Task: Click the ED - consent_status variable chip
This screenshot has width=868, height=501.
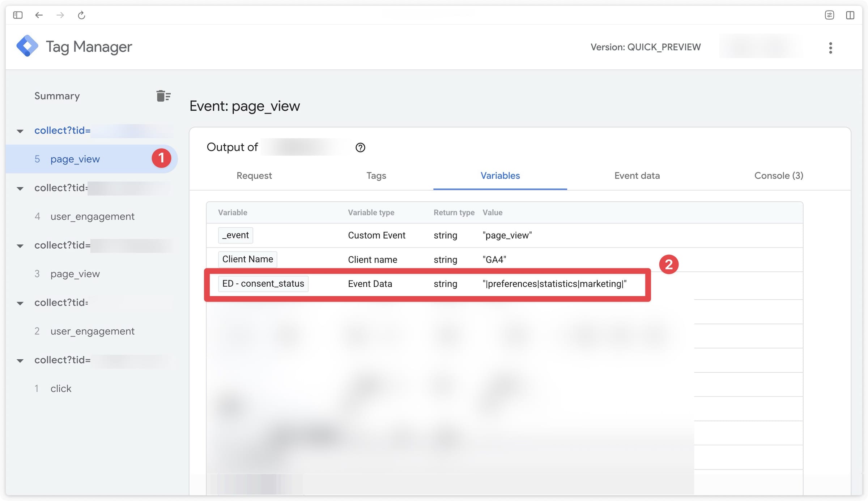Action: (x=263, y=284)
